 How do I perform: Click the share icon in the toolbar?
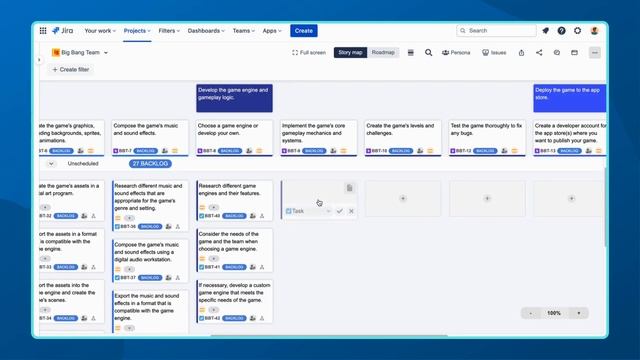[539, 53]
